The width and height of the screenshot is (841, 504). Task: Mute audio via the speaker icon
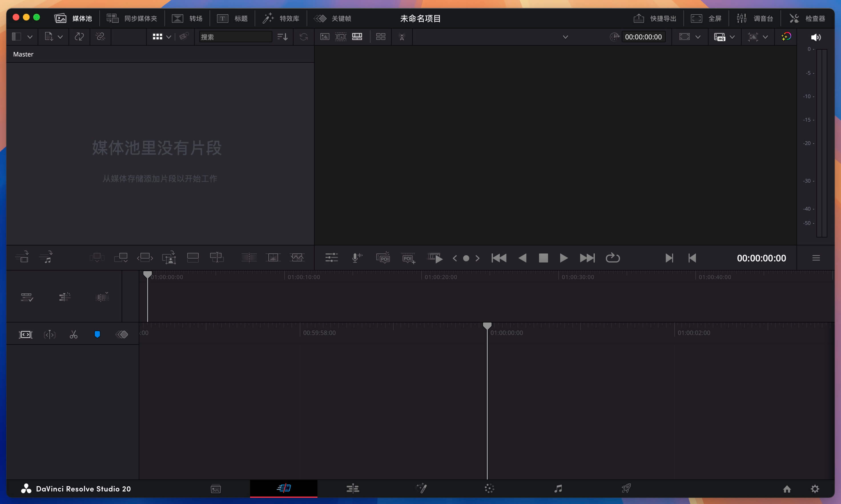point(816,37)
